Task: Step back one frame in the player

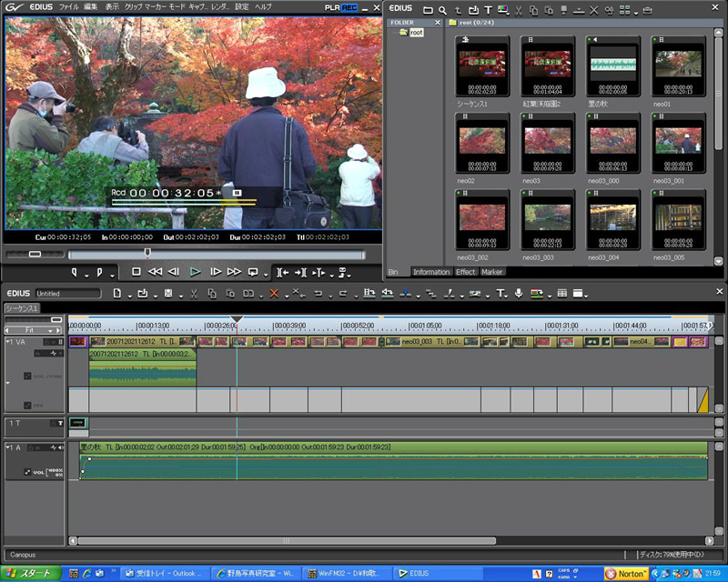Action: click(x=174, y=272)
